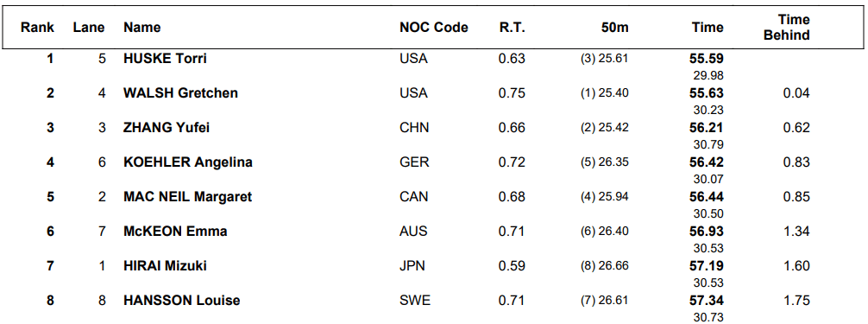
Task: Click the 0.59 reaction time value
Action: (512, 266)
